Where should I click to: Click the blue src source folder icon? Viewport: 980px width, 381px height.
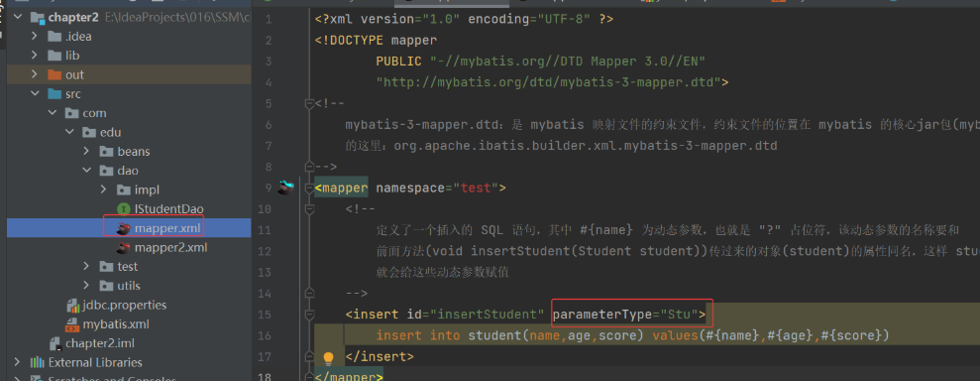[55, 94]
